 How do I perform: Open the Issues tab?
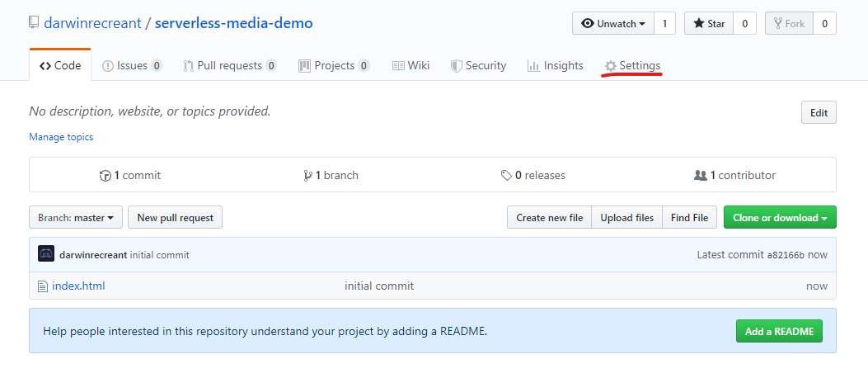click(132, 65)
